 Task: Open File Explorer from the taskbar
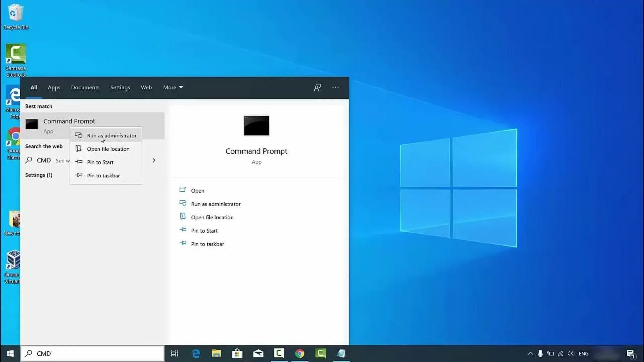point(217,353)
